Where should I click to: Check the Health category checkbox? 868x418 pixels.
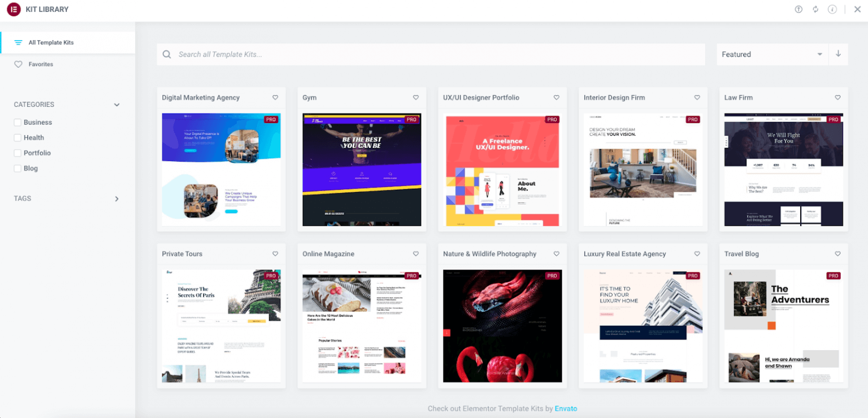[18, 138]
